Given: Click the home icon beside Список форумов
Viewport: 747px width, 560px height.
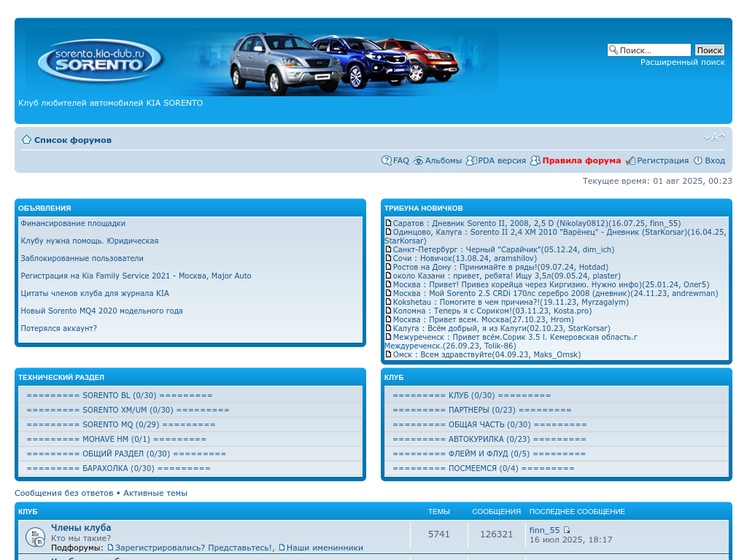Looking at the screenshot, I should tap(26, 139).
